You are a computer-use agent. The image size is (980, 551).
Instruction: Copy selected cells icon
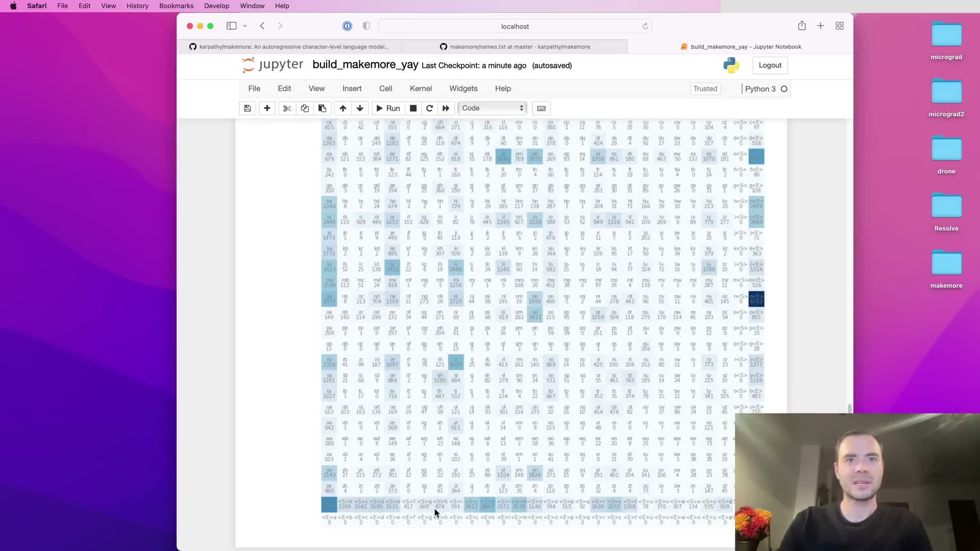pyautogui.click(x=305, y=108)
